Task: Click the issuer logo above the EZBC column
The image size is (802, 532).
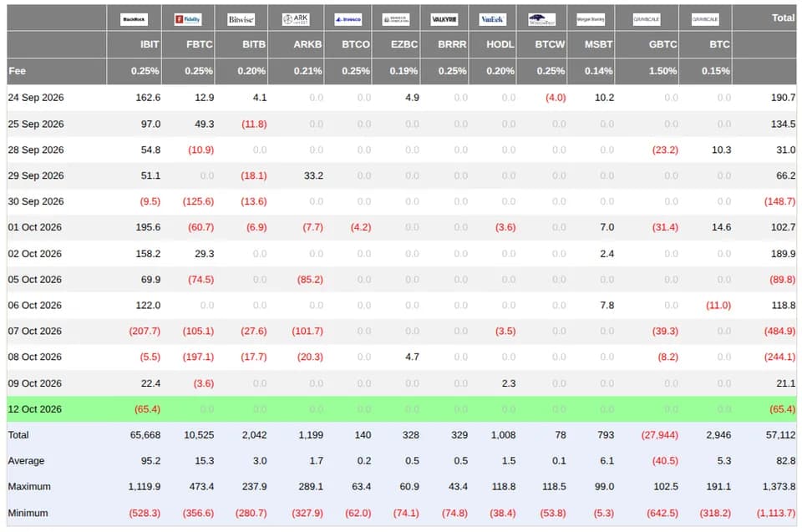Action: click(396, 19)
